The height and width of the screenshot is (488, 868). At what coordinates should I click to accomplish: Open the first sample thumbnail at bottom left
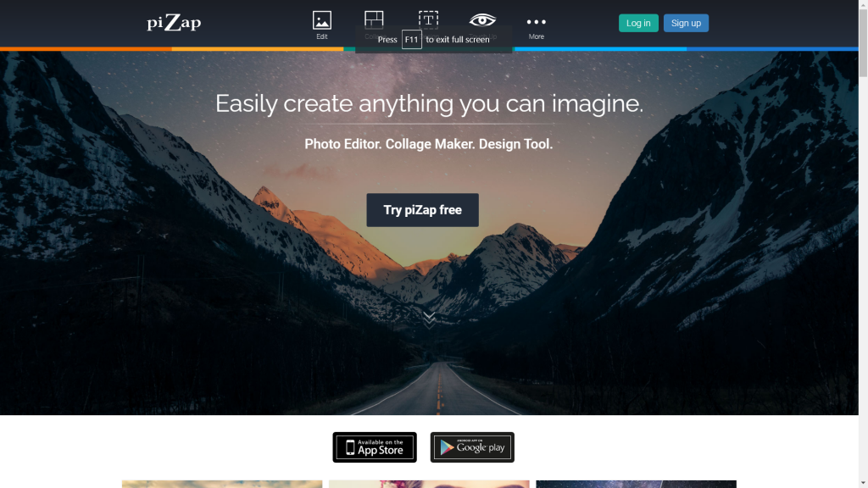point(222,484)
